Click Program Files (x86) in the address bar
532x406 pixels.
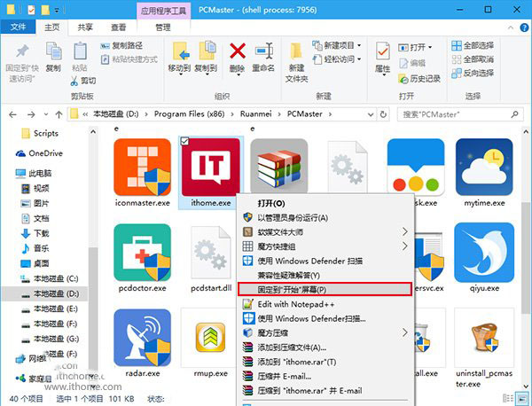pos(190,114)
